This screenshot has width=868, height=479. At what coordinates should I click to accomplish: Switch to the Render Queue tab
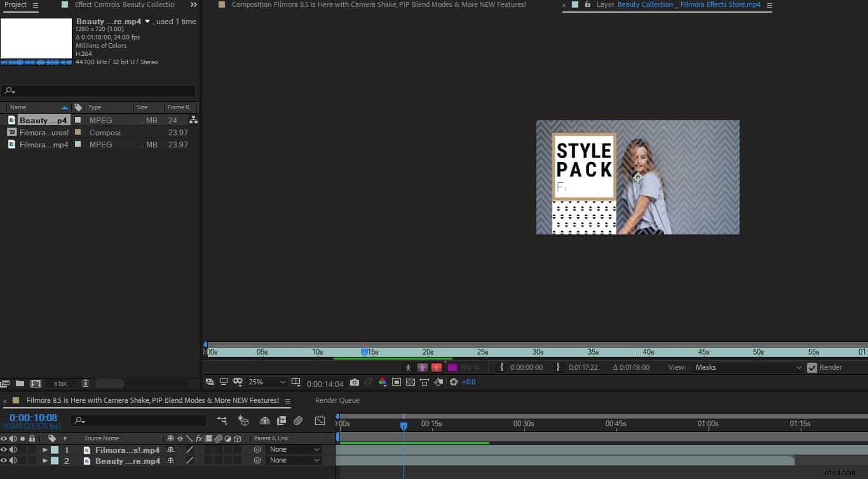tap(337, 400)
